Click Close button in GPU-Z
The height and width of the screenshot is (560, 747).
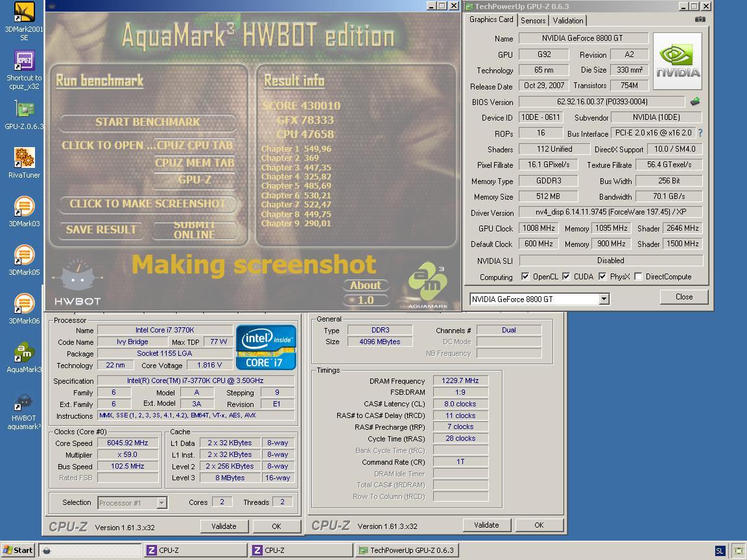pyautogui.click(x=683, y=297)
